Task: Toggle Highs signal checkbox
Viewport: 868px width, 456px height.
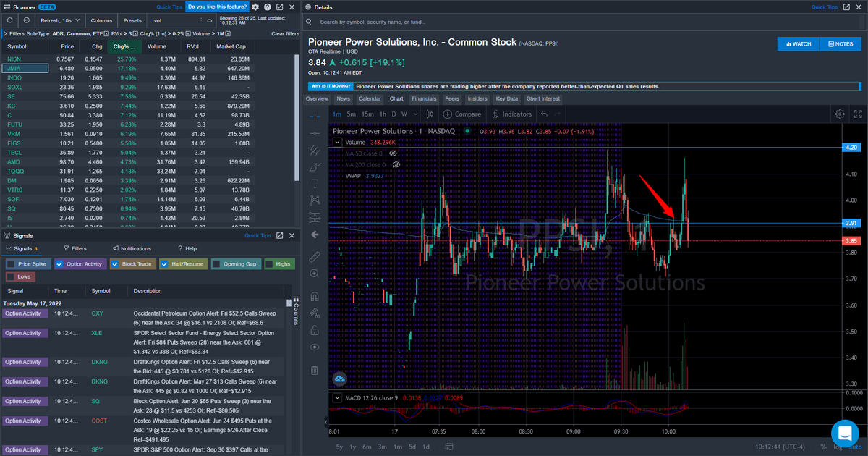Action: coord(269,264)
